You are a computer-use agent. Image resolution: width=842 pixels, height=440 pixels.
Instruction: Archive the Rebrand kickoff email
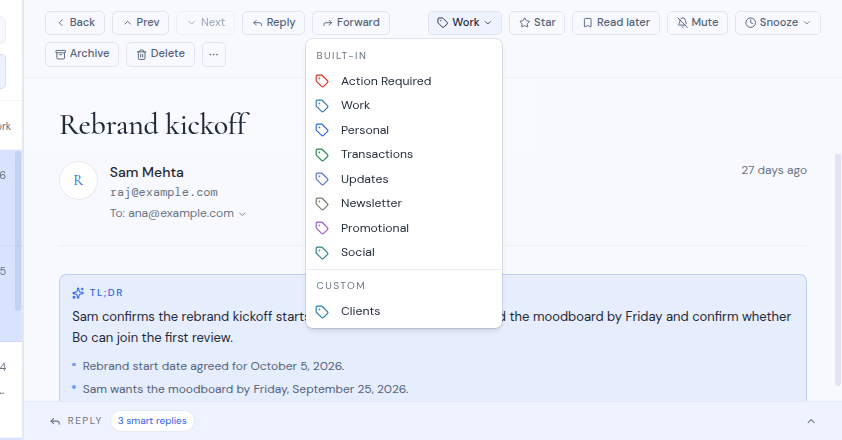click(82, 54)
